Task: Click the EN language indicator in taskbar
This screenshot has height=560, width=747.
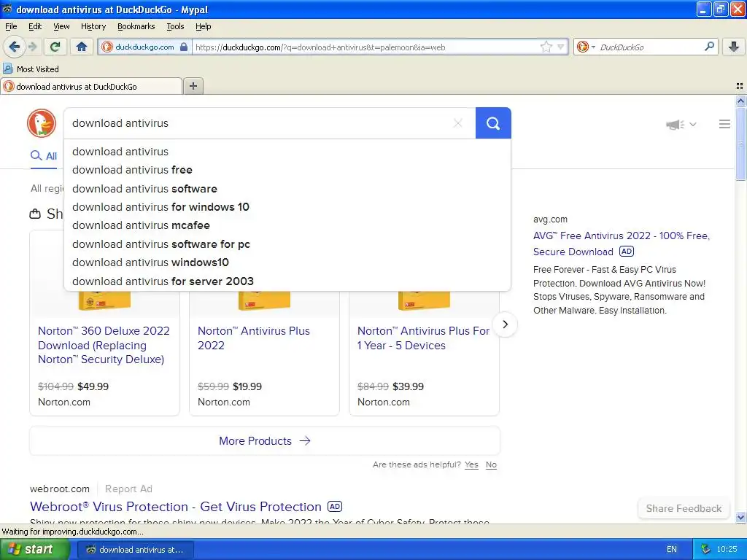Action: tap(672, 550)
